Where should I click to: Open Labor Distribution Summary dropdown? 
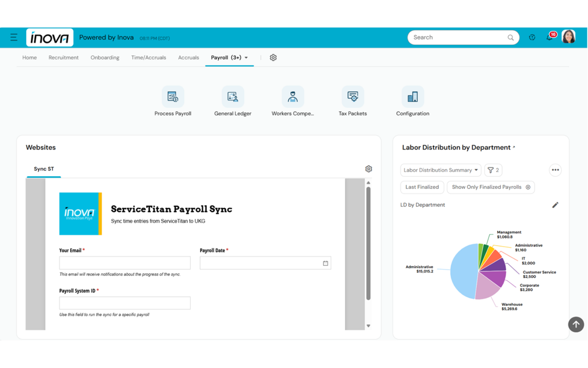click(x=441, y=170)
